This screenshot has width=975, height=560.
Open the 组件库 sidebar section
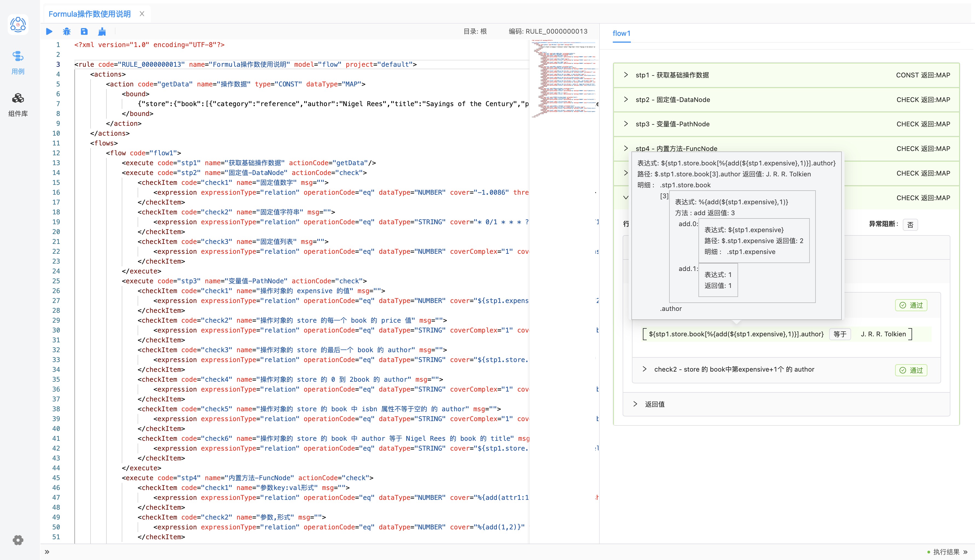tap(18, 105)
